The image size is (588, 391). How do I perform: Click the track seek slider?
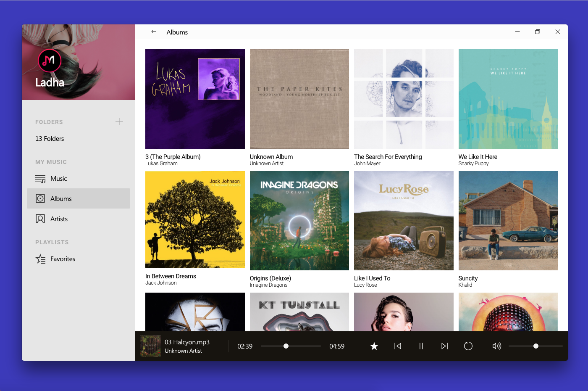(x=291, y=346)
